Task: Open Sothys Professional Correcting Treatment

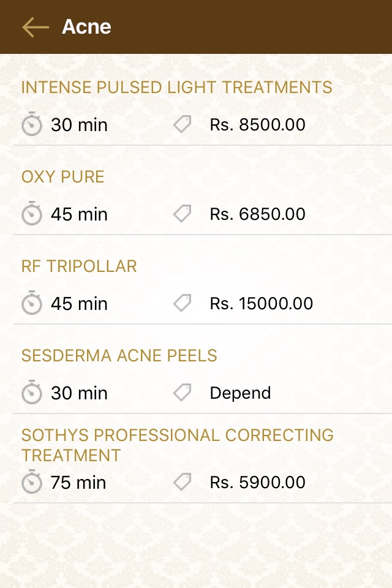Action: (178, 445)
